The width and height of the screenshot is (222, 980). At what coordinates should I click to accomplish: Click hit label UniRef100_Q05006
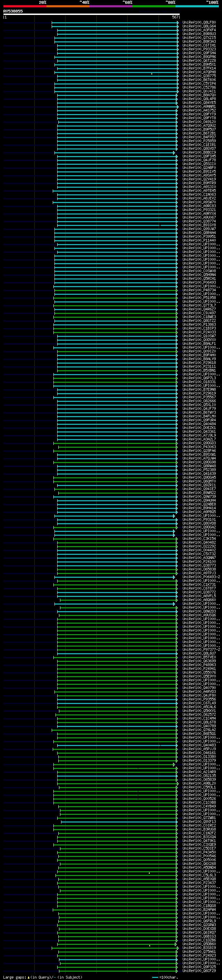click(x=199, y=860)
